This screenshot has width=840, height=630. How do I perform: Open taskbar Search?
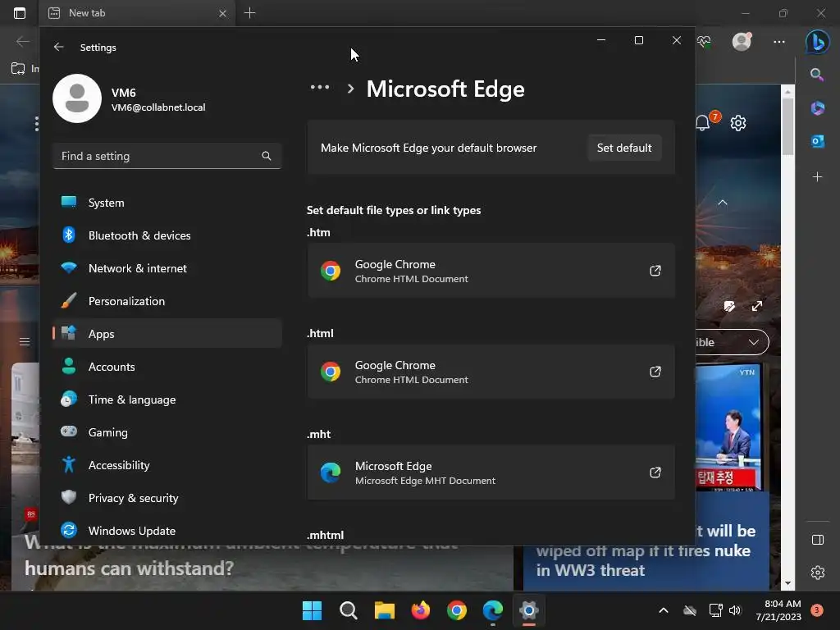348,610
